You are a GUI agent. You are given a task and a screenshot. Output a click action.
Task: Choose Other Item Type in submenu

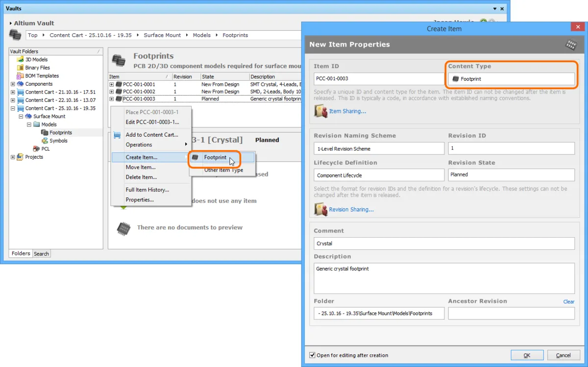(222, 170)
